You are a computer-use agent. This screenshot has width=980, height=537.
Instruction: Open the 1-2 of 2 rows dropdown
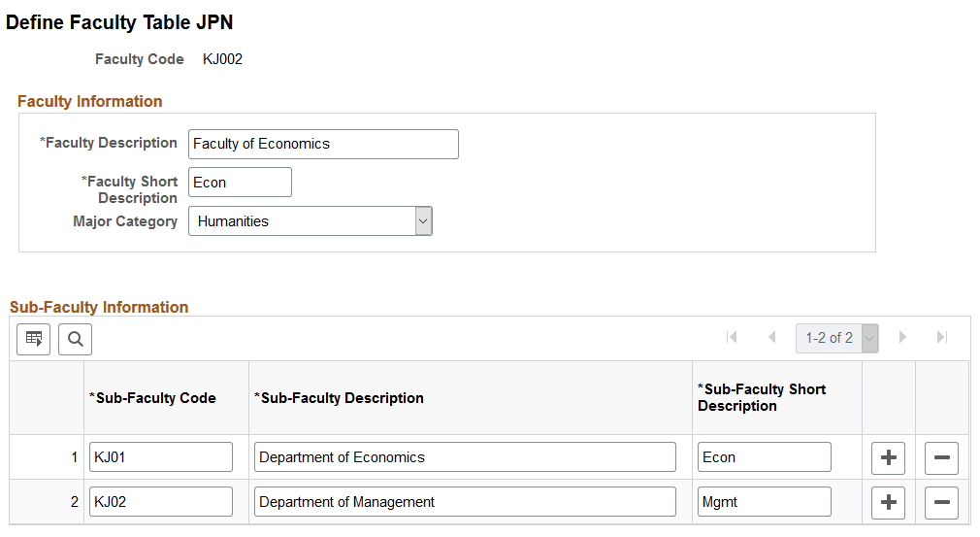[836, 338]
